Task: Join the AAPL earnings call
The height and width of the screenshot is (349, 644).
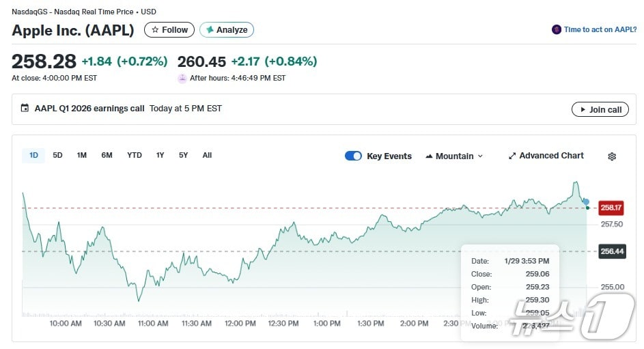Action: click(600, 109)
